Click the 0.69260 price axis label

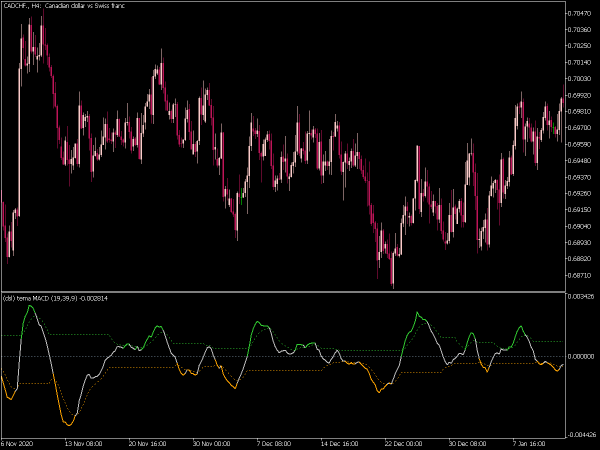click(579, 193)
